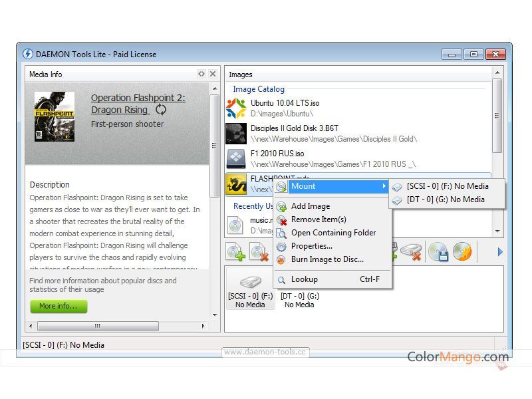
Task: Select the [SCSI - 0] (F:) No Media drive
Action: tap(251, 287)
